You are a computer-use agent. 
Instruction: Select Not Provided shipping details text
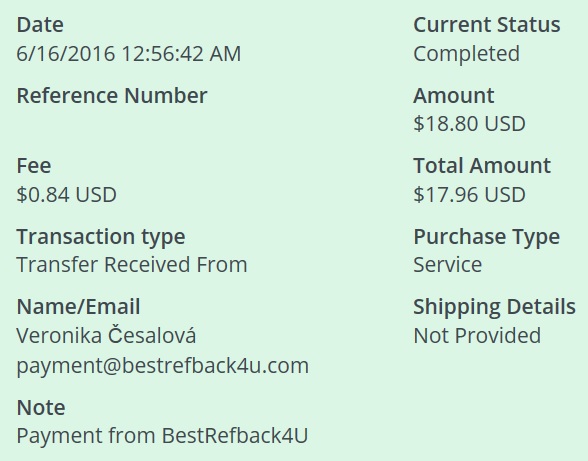477,335
